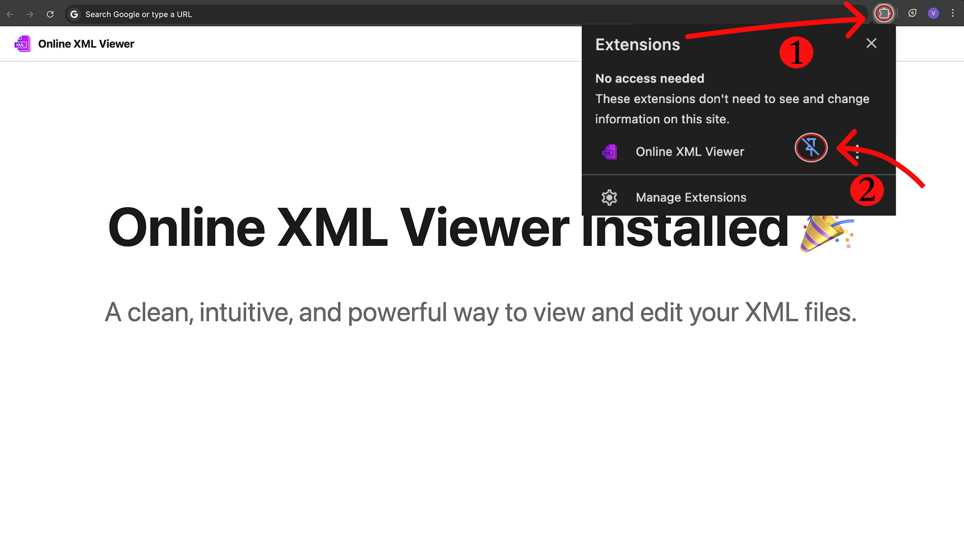The height and width of the screenshot is (560, 964).
Task: Open the Extensions puzzle icon in toolbar
Action: [884, 13]
